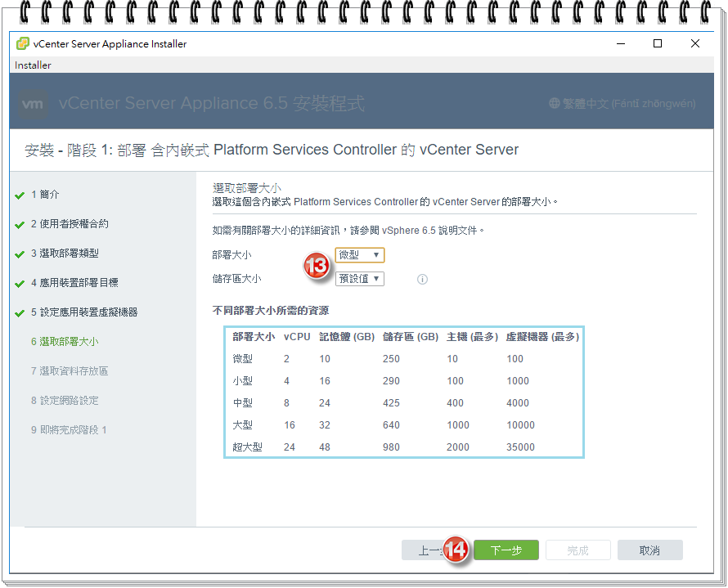Click the 虛擬機器 (最多) column header

click(543, 337)
